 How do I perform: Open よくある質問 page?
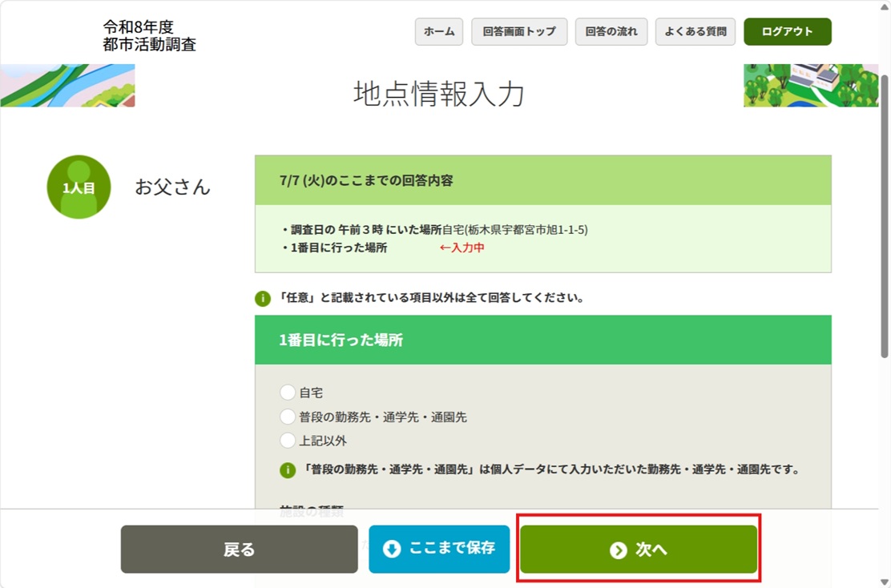tap(695, 32)
